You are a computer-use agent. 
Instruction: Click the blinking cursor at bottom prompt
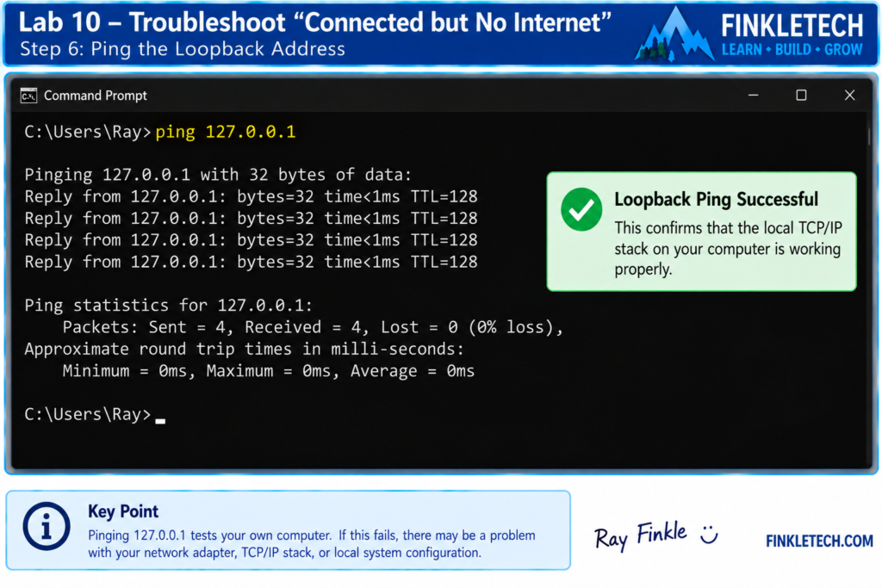coord(160,420)
